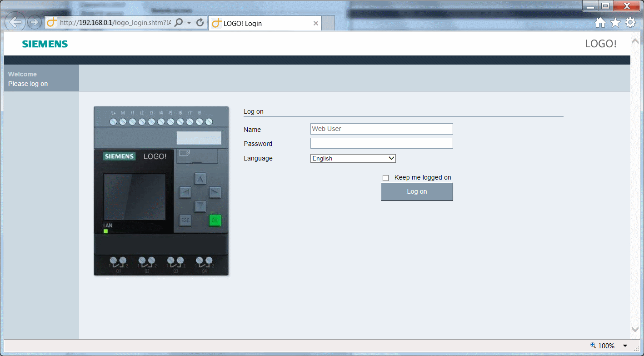644x356 pixels.
Task: Open the browser home page
Action: [600, 23]
